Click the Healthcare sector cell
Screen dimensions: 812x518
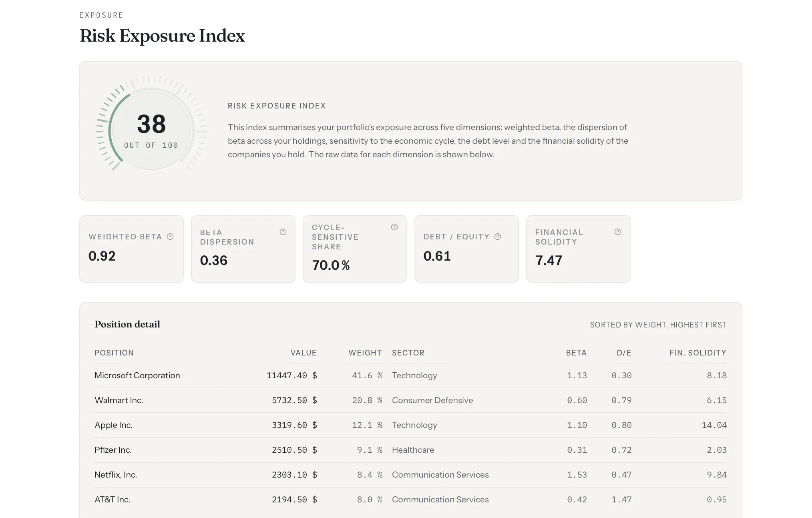(413, 450)
